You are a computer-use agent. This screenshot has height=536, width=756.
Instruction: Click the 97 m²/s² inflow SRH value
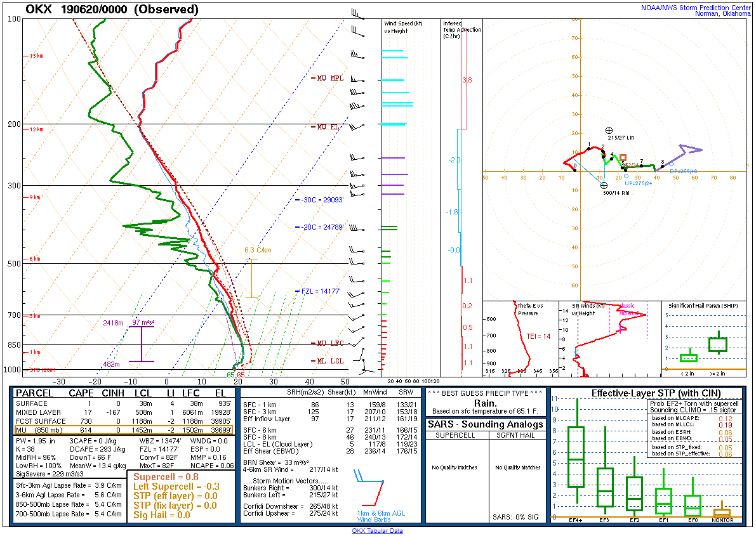[143, 322]
